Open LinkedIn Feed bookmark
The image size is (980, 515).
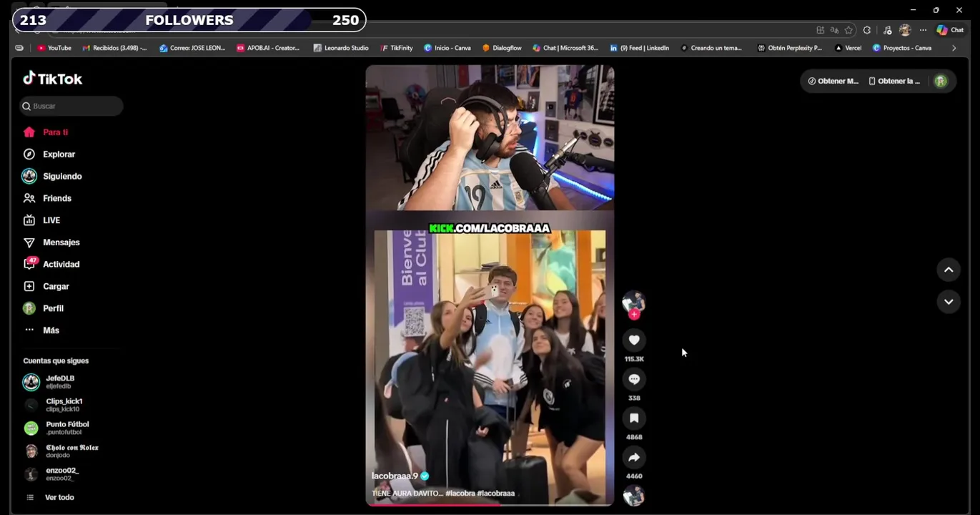640,48
